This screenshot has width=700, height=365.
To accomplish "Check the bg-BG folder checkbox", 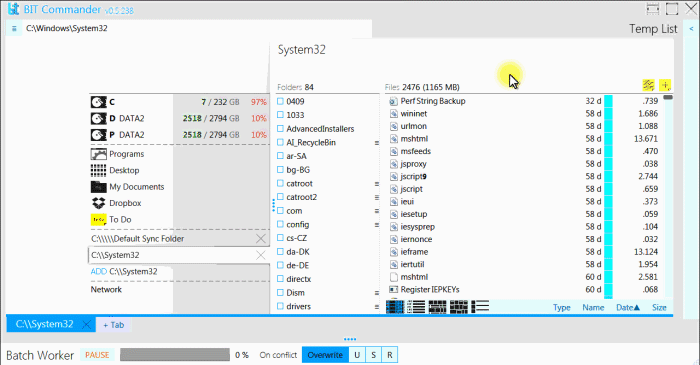I will coord(280,170).
